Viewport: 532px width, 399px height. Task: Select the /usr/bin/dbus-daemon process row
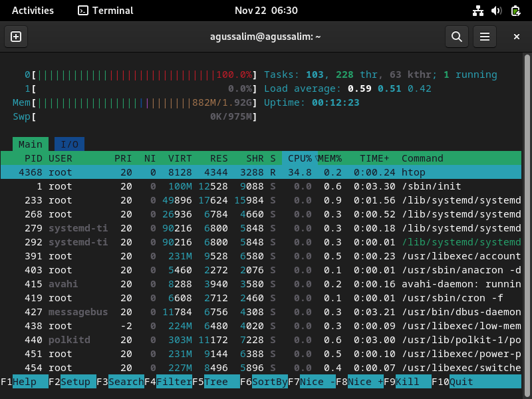(x=261, y=312)
